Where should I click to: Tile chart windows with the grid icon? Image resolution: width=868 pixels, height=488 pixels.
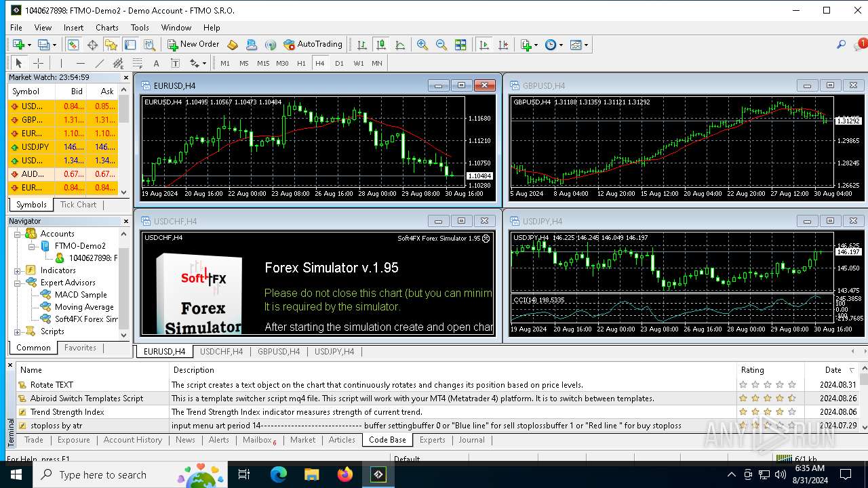[x=460, y=45]
